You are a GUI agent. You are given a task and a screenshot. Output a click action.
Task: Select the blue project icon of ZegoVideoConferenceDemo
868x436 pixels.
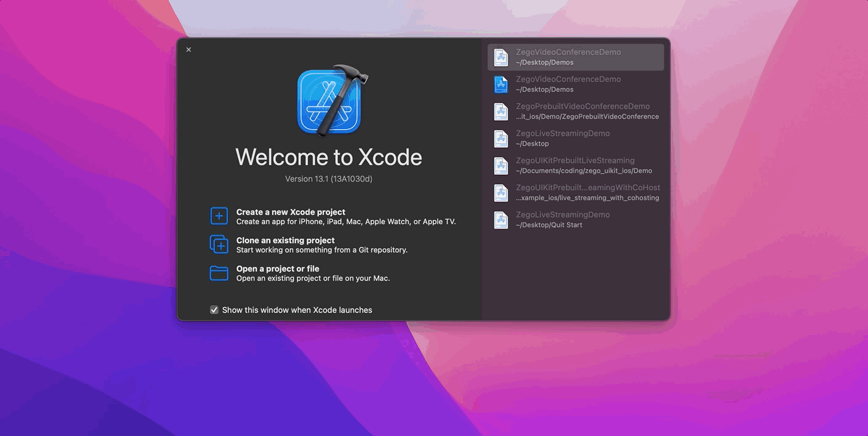pyautogui.click(x=501, y=84)
